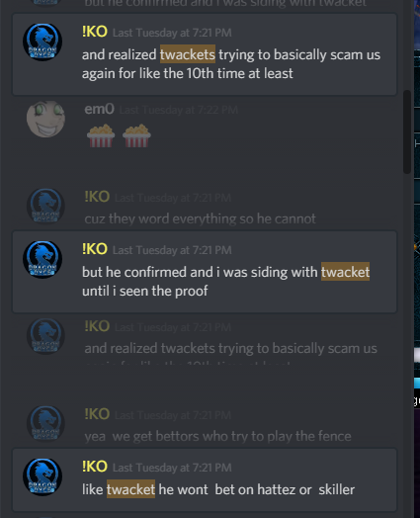Click dimmed !KO avatar beside 'cuz they word everything'

click(x=45, y=207)
